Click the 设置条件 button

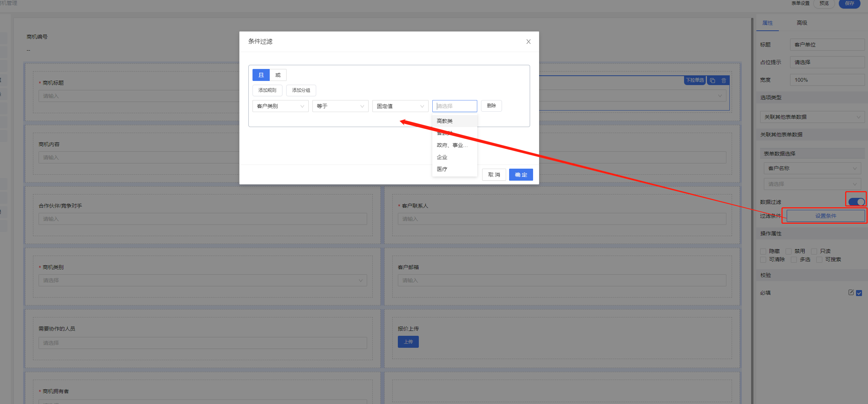[x=826, y=216]
